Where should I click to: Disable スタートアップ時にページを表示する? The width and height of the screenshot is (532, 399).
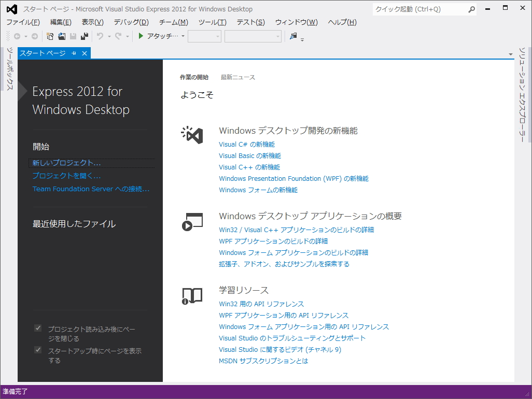click(38, 350)
